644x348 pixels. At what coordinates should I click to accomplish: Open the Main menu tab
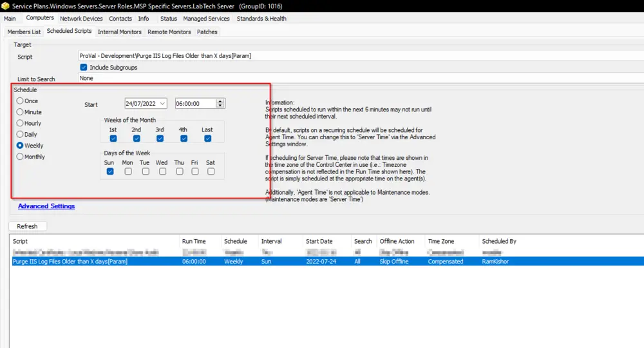tap(10, 19)
